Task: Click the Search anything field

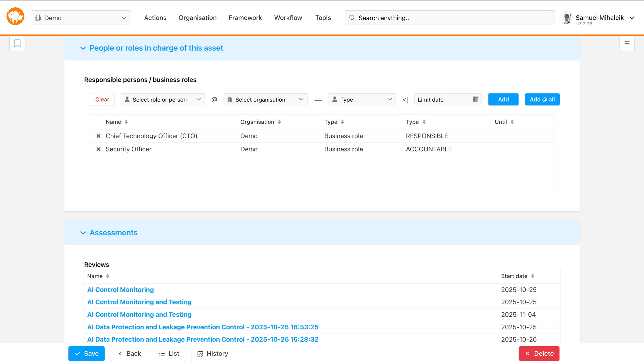Action: (x=450, y=18)
